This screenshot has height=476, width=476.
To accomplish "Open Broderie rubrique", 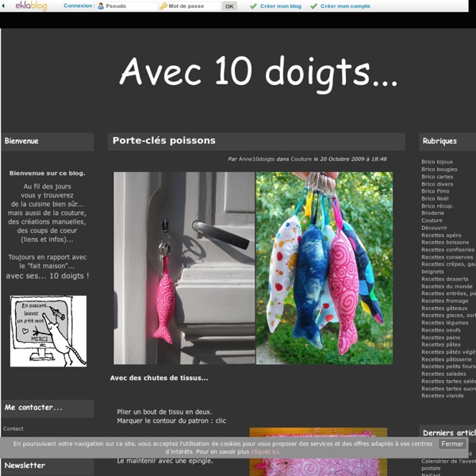I will (x=432, y=213).
